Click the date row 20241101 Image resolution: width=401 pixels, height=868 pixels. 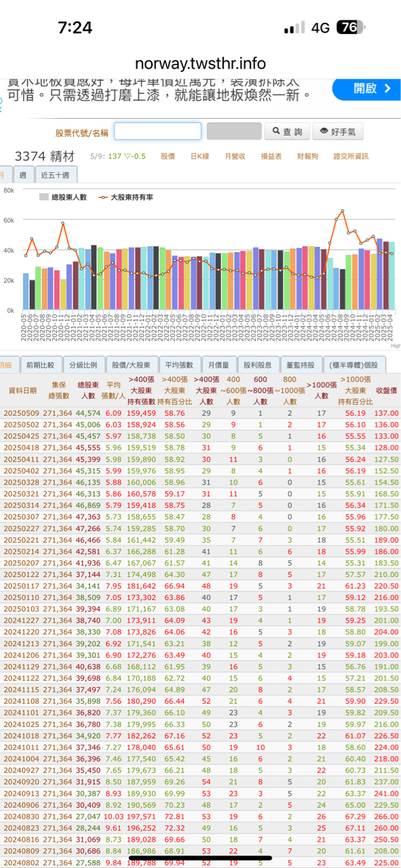click(x=21, y=713)
